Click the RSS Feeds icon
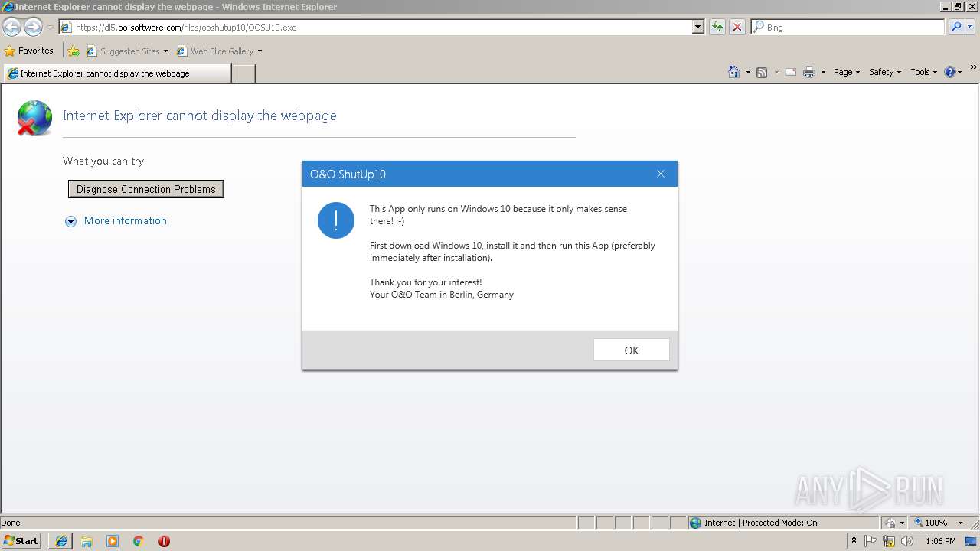The height and width of the screenshot is (551, 980). 762,72
